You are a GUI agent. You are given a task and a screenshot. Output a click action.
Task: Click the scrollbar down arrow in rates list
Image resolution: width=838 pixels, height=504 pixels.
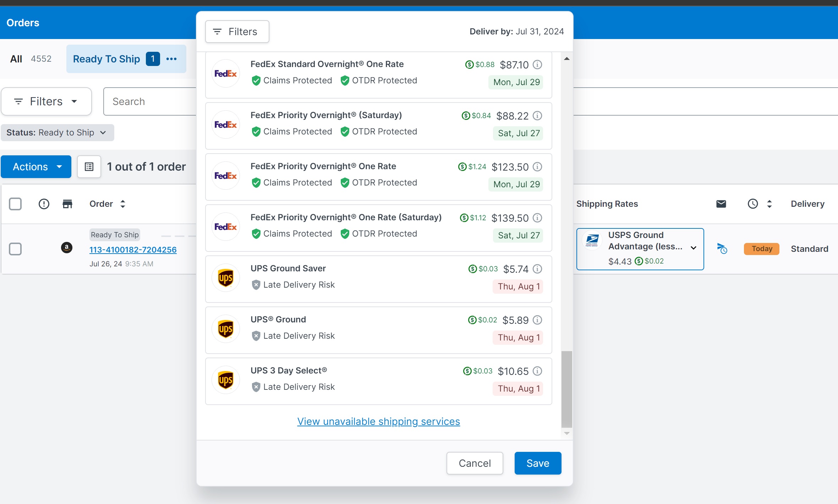pyautogui.click(x=566, y=433)
